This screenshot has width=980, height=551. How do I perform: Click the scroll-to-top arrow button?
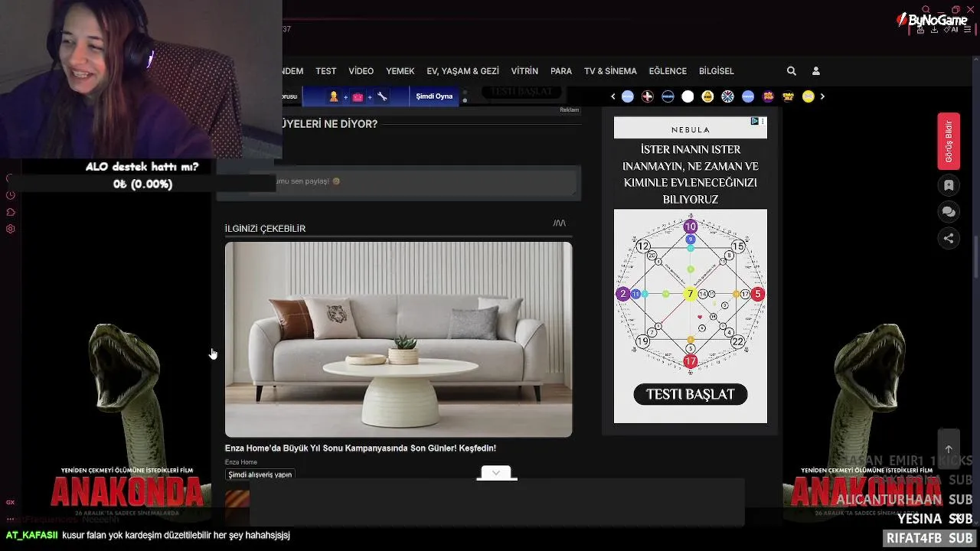(949, 449)
